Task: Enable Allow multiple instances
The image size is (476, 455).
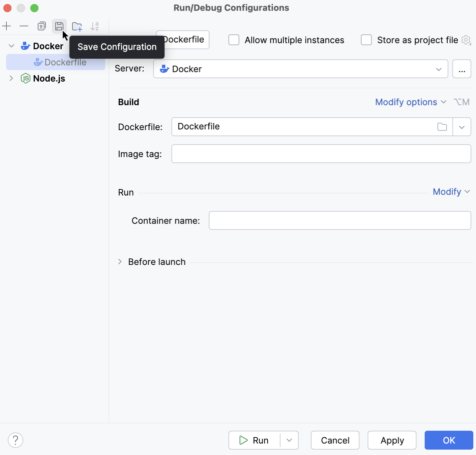Action: click(234, 40)
